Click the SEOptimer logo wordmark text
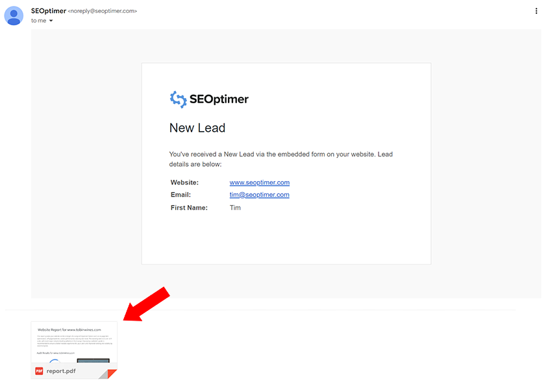Viewport: 548px width, 392px height. click(219, 99)
